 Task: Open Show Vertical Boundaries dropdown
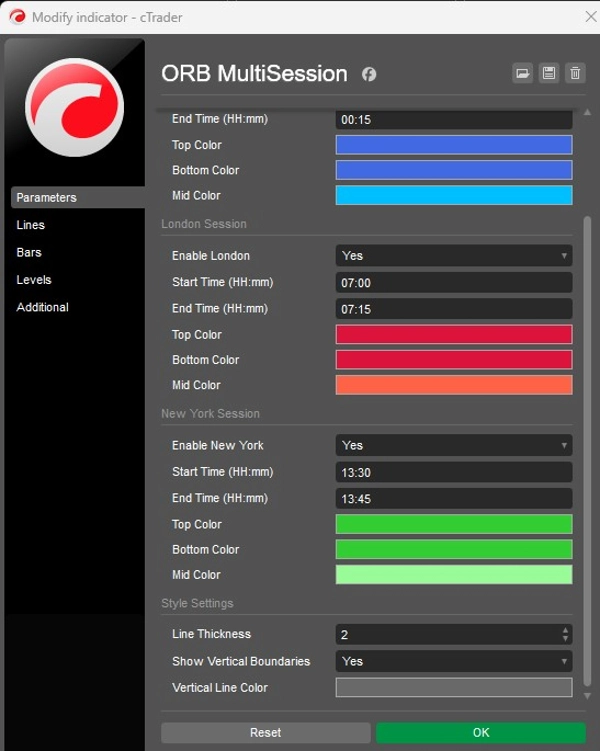point(454,661)
